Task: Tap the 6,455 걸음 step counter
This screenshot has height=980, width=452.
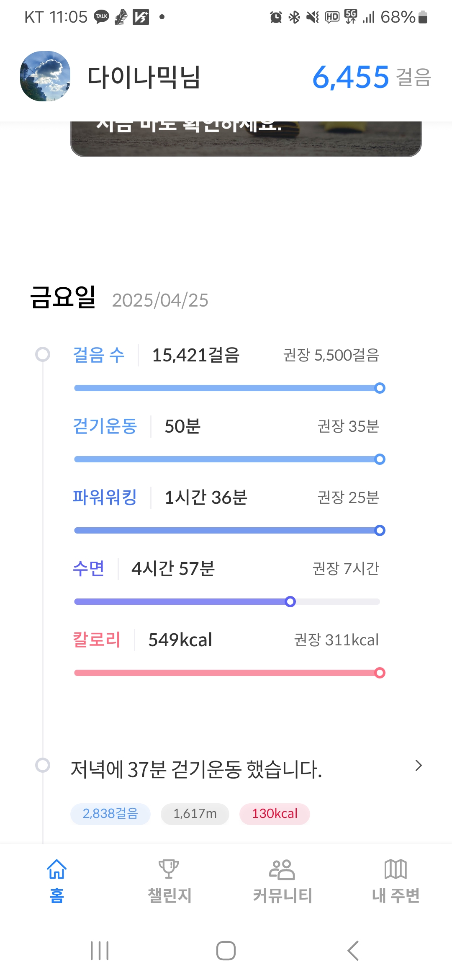Action: (371, 77)
